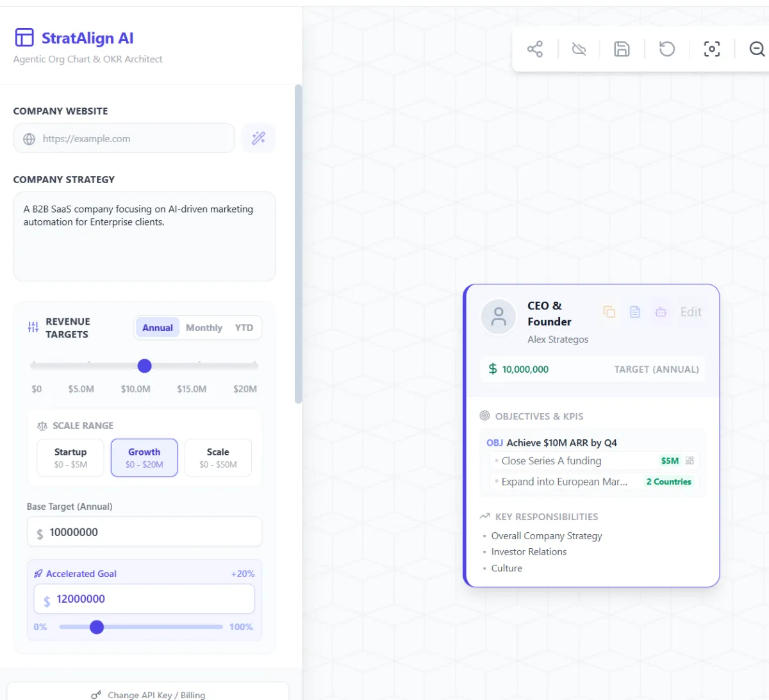Click the green dollar icon on CEO card
The width and height of the screenshot is (769, 700).
[x=493, y=369]
